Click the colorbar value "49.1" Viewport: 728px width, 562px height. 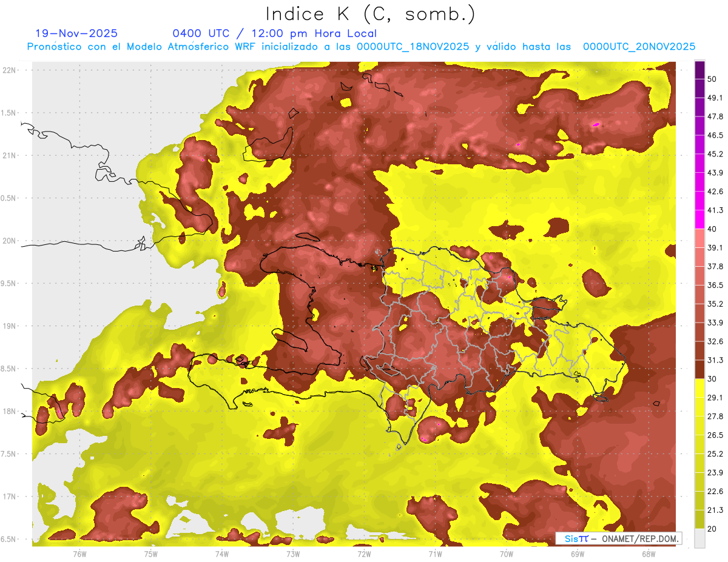point(715,98)
